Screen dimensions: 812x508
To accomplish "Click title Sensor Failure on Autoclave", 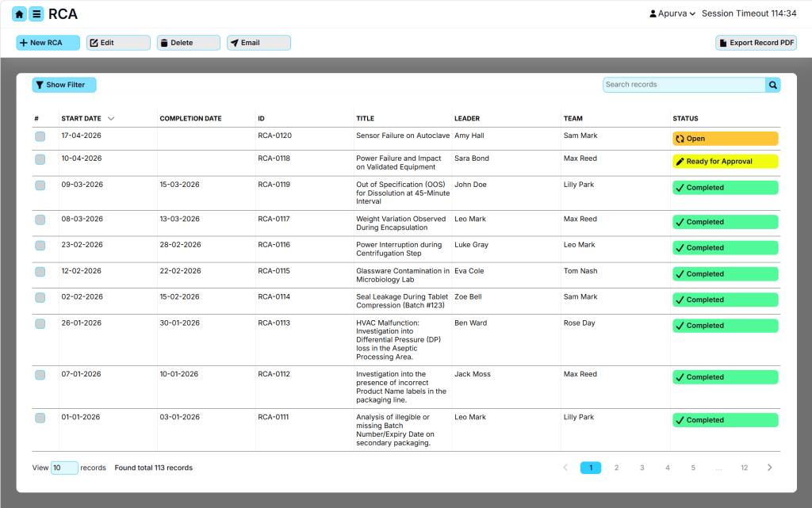I will pyautogui.click(x=403, y=136).
